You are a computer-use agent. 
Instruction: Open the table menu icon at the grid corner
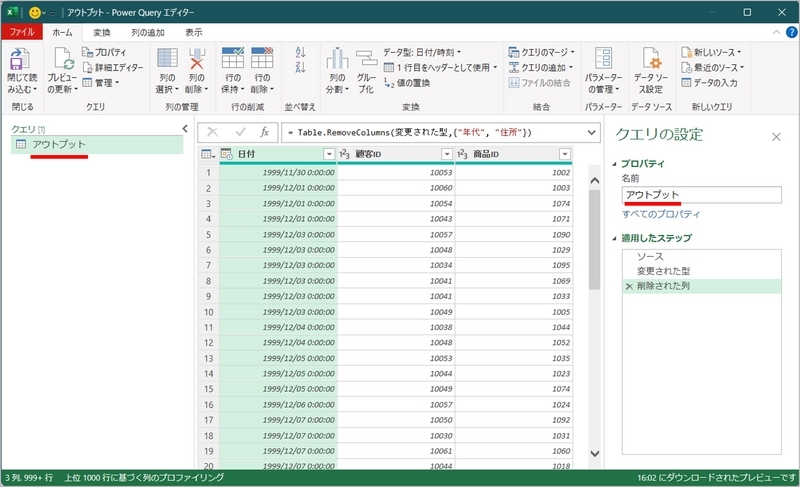[x=208, y=154]
